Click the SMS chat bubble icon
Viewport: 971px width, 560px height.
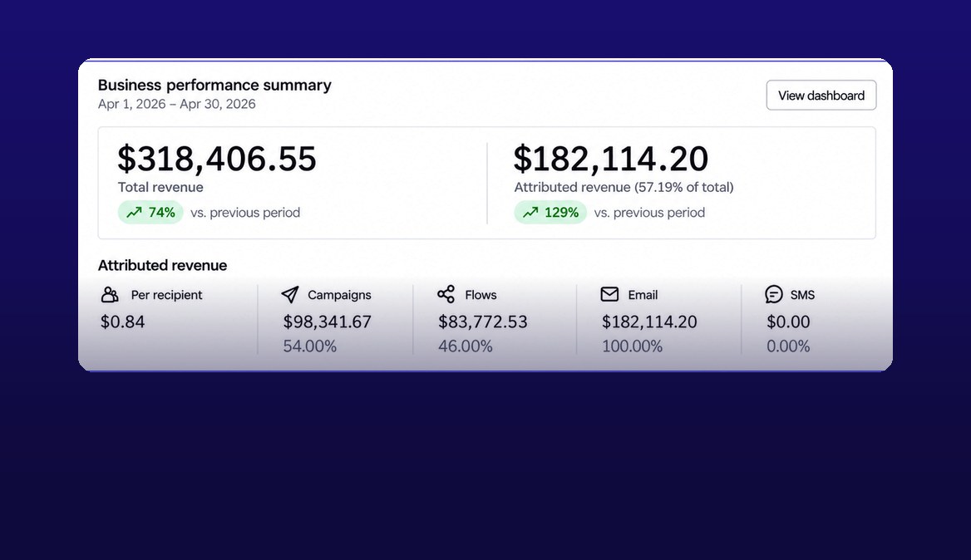coord(773,294)
